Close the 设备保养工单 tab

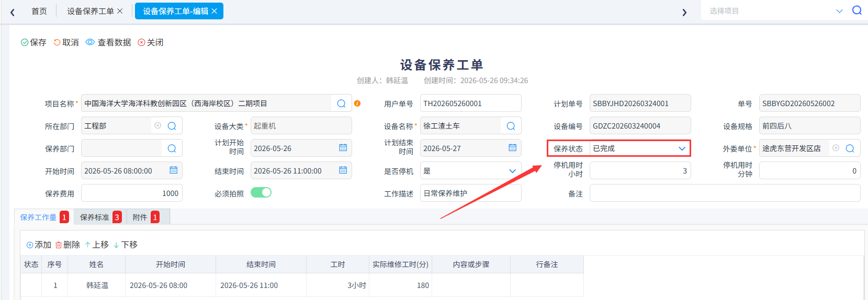[x=120, y=11]
